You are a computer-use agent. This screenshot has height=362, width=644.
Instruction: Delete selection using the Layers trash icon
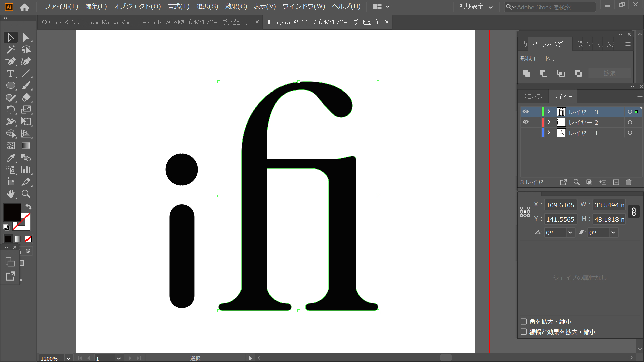click(x=629, y=182)
